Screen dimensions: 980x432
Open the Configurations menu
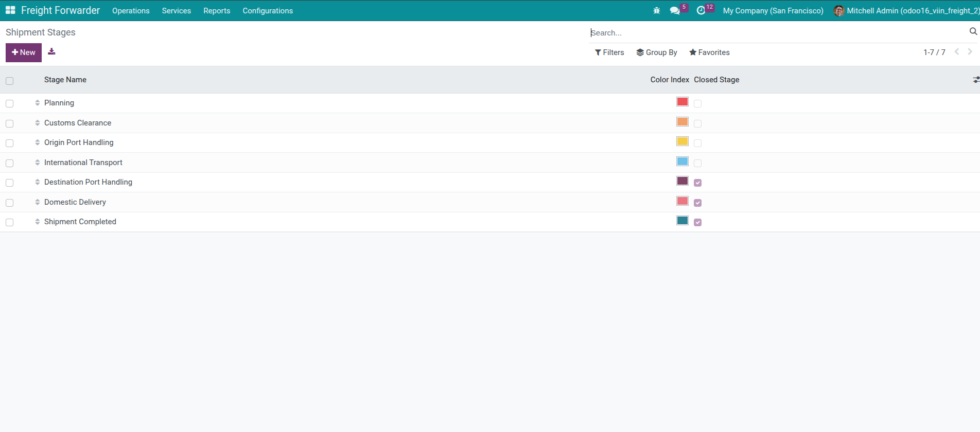[x=268, y=11]
